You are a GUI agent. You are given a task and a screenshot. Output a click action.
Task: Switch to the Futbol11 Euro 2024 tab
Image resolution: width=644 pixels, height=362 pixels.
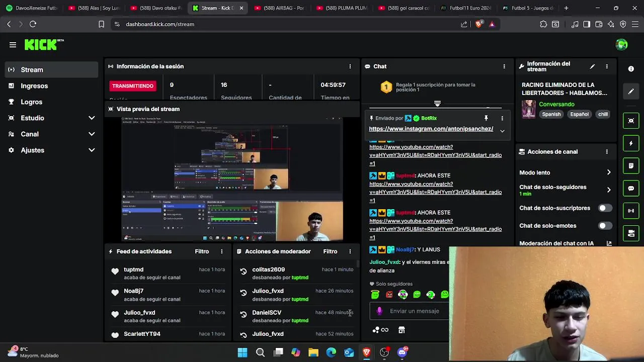(465, 8)
